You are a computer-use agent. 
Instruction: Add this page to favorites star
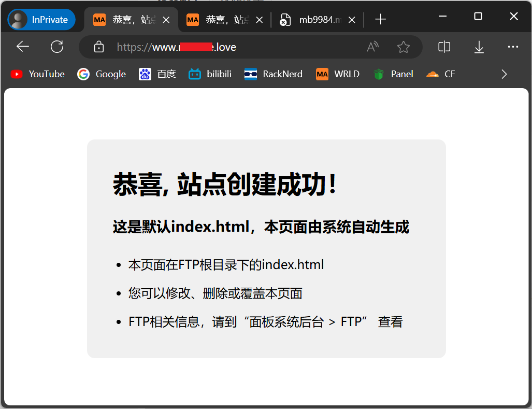404,47
